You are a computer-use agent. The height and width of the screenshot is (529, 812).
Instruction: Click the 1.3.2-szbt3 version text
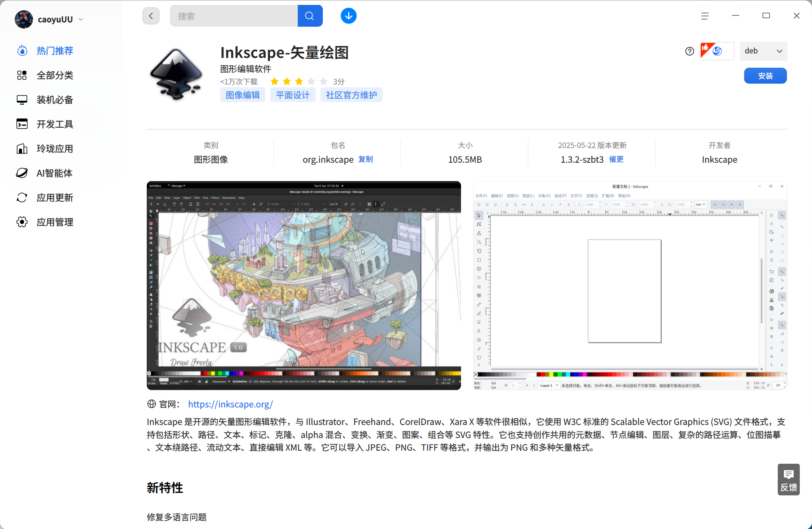[582, 159]
